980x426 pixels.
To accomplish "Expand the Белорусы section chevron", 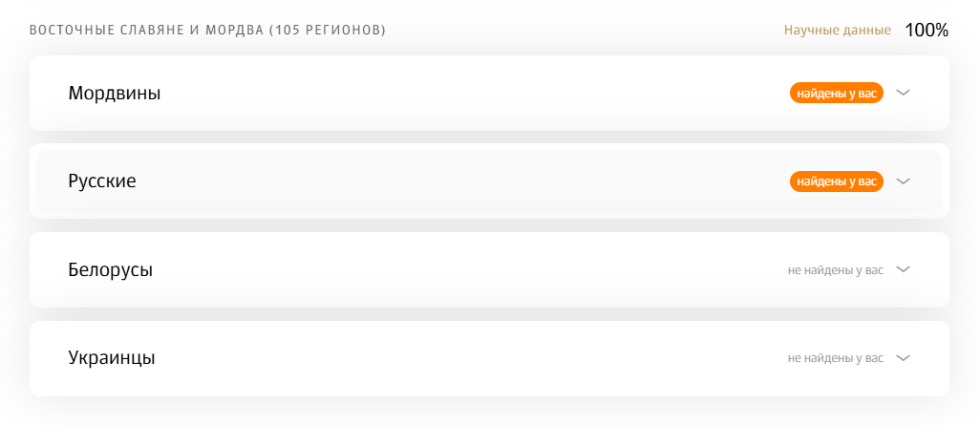I will (x=904, y=269).
